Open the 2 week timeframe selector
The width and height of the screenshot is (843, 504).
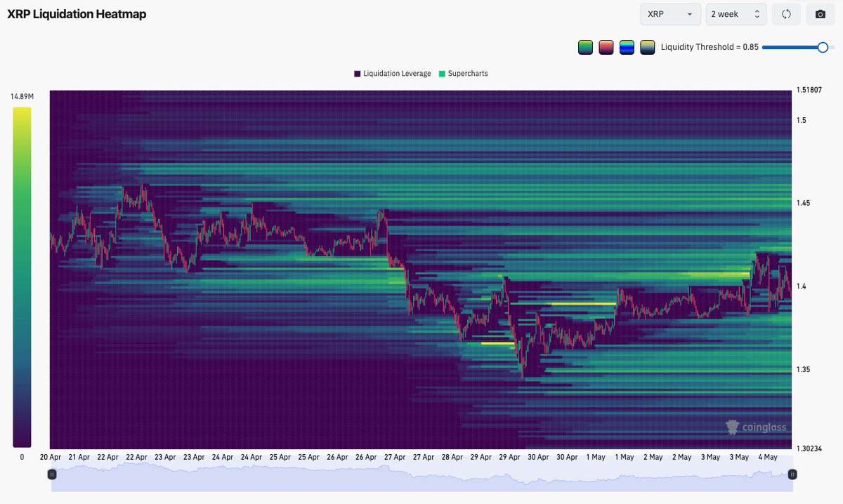736,14
